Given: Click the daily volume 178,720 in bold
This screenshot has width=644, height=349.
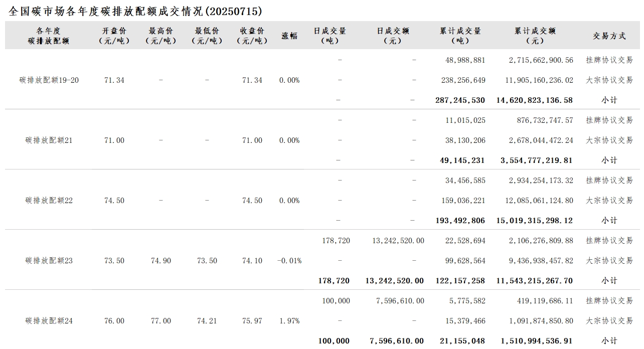Looking at the screenshot, I should click(x=334, y=281).
